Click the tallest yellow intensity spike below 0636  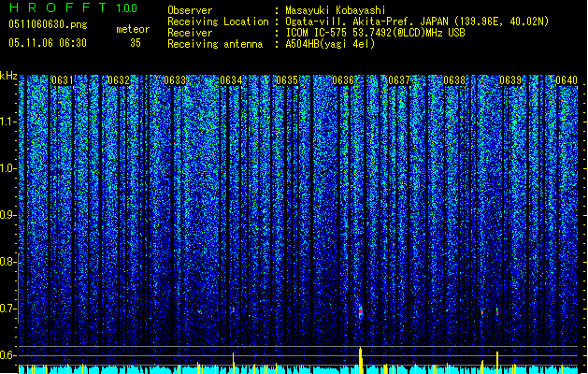(x=361, y=361)
